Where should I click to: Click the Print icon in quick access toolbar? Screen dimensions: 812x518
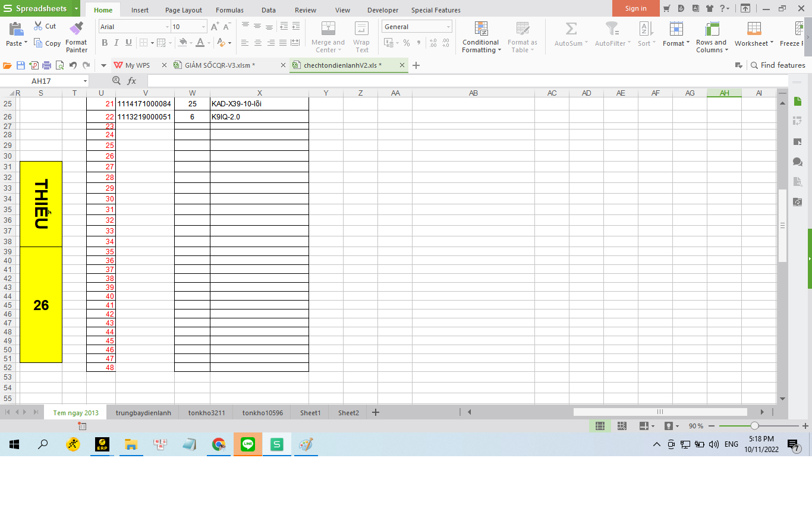point(47,65)
